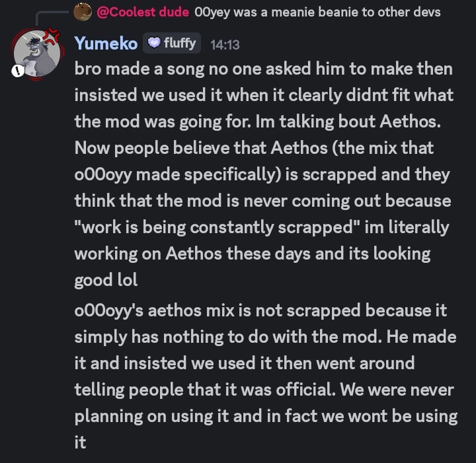Click the fluffy server tag badge
Viewport: 476px width, 463px height.
[x=171, y=44]
